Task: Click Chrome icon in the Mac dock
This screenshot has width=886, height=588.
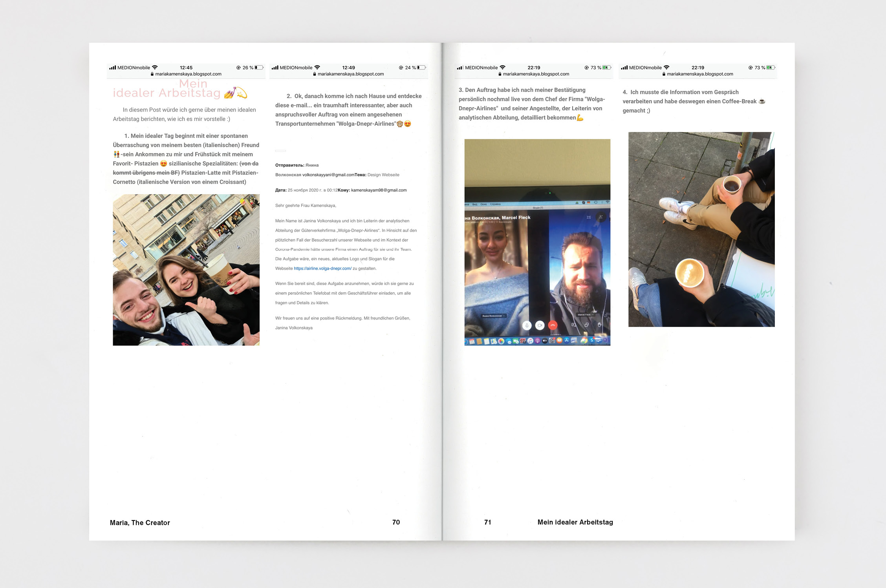Action: pyautogui.click(x=584, y=341)
